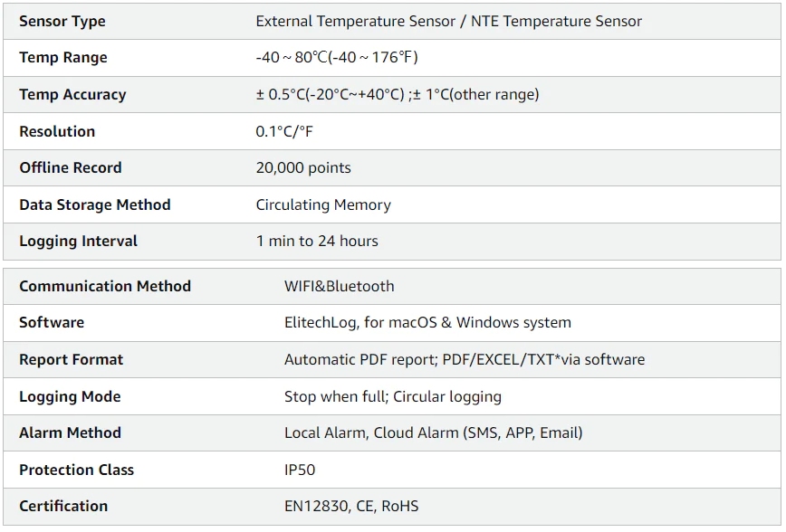786x532 pixels.
Task: Click the IP50 protection class value
Action: 300,470
